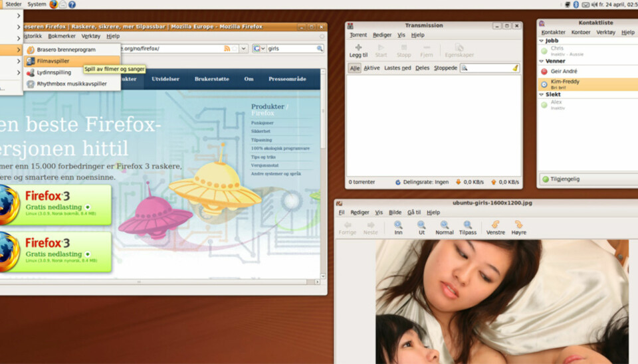Clear the Transmission filter with broom icon
The image size is (638, 364).
(515, 68)
